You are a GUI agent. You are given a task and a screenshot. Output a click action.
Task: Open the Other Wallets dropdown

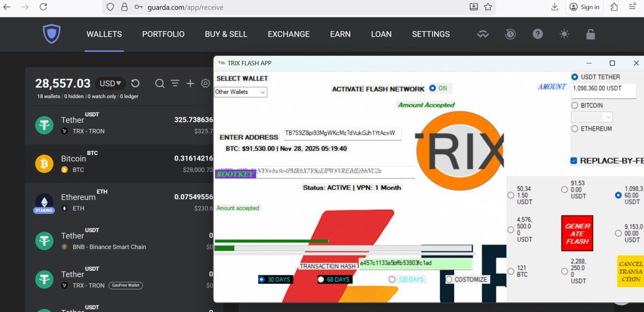240,92
